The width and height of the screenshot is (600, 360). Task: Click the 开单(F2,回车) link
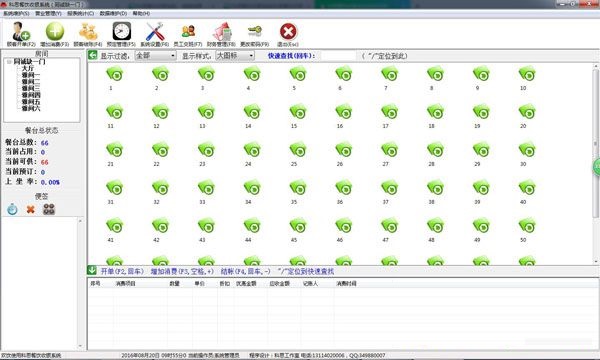122,271
